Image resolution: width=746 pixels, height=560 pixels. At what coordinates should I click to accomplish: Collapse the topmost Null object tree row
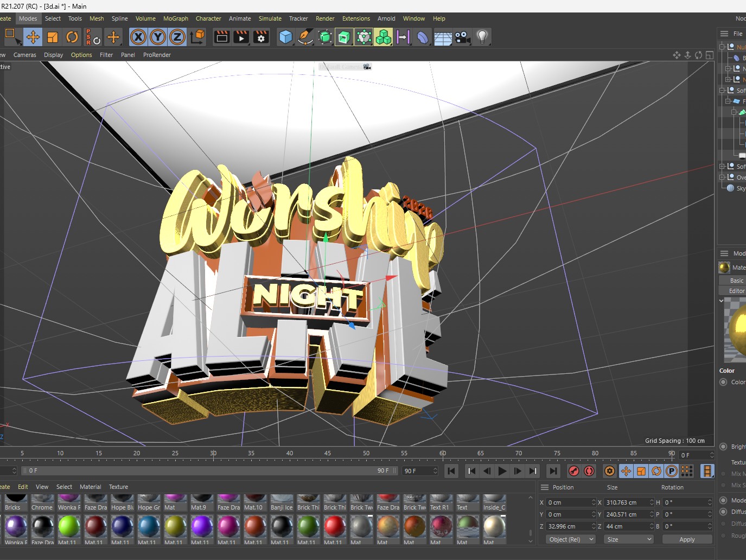[722, 47]
